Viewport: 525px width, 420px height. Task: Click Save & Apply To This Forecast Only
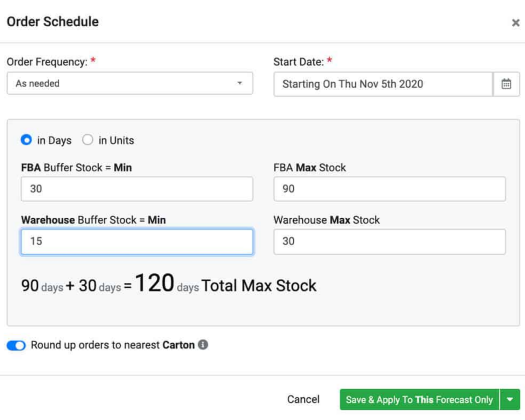coord(419,399)
